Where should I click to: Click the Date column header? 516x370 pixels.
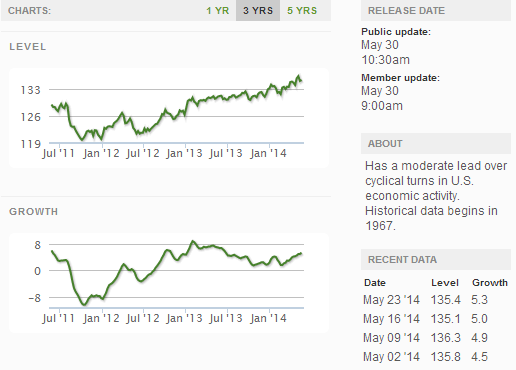point(375,283)
